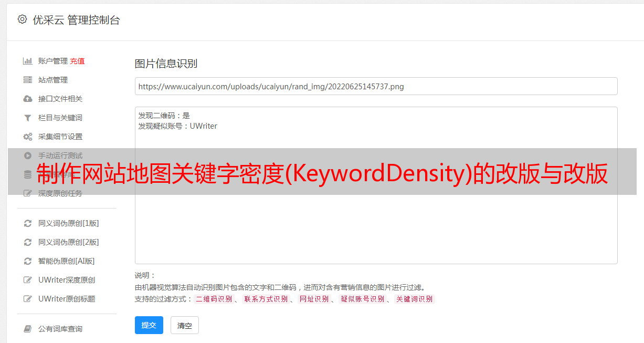Viewport: 644px width, 343px height.
Task: Click the server icon for 站点管理
Action: pyautogui.click(x=28, y=80)
